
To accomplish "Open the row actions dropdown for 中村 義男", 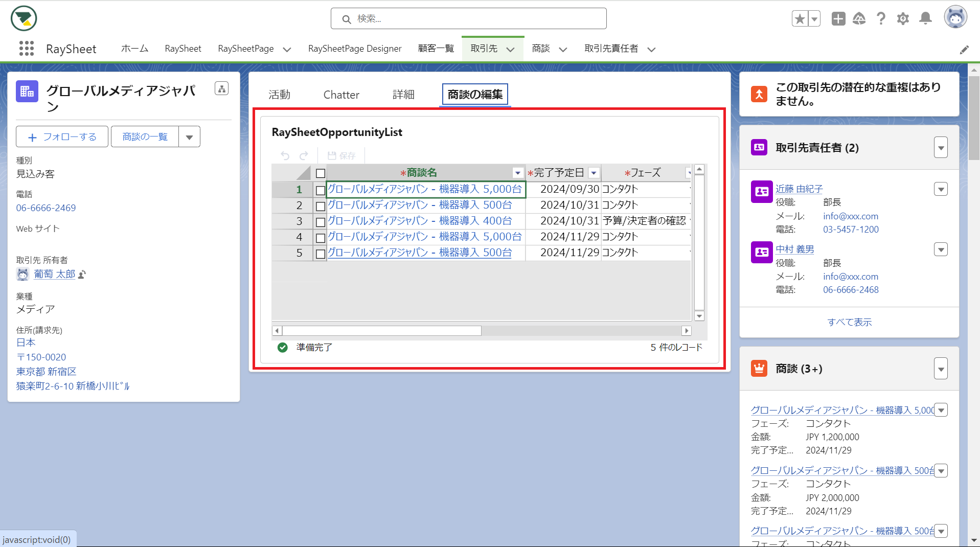I will pos(941,249).
